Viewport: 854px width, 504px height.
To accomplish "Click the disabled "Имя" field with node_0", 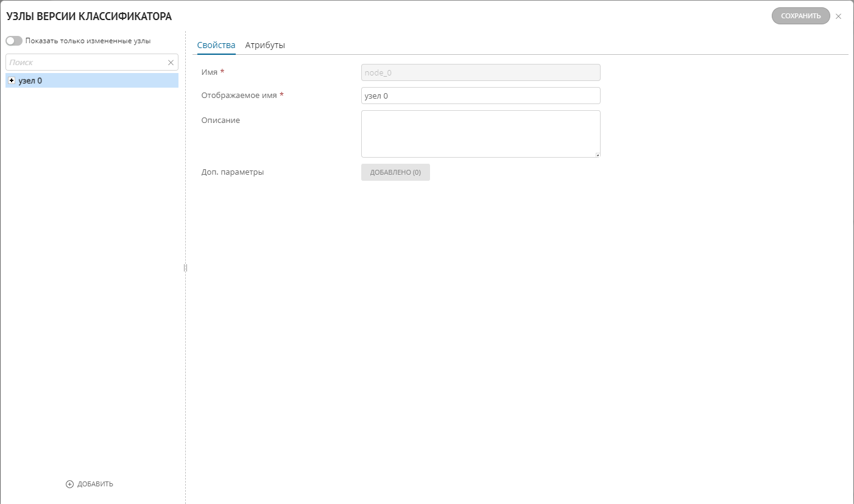I will (x=480, y=72).
